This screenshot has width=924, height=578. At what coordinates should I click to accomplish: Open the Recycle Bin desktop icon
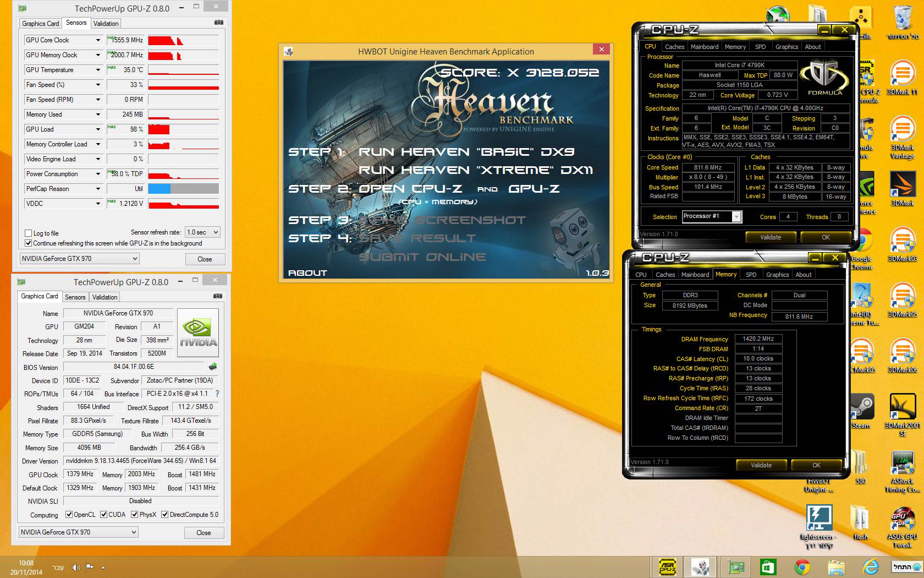tap(903, 23)
